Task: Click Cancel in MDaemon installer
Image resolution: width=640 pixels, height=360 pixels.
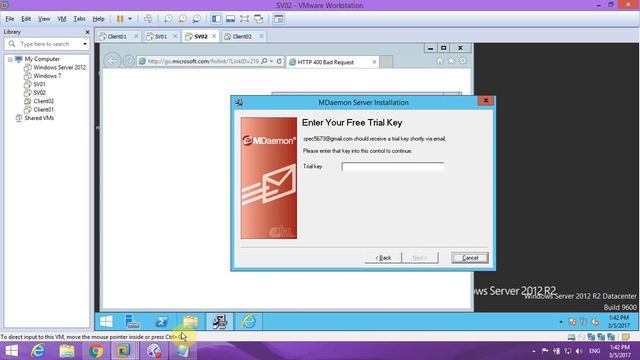Action: coord(470,258)
